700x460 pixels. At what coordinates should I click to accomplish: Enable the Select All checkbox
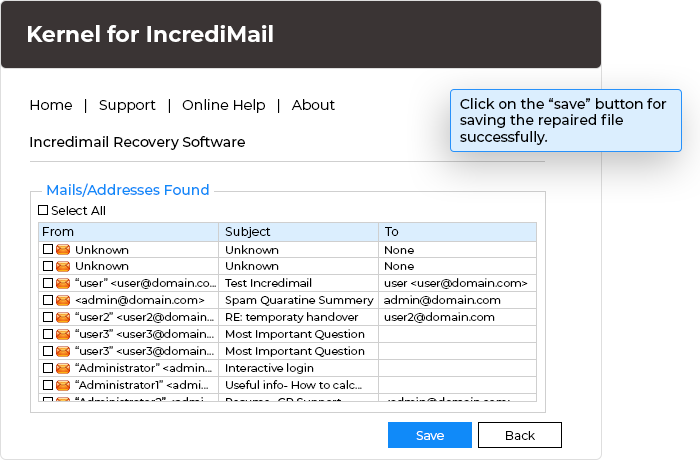tap(43, 211)
